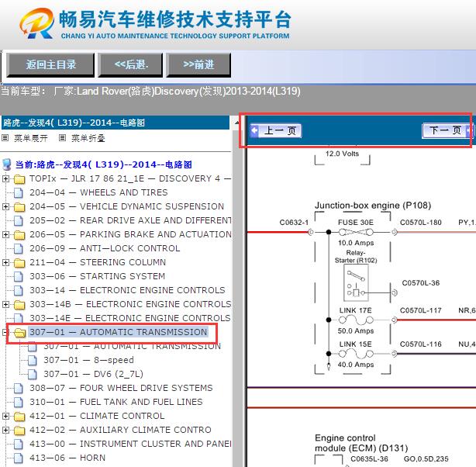Viewport: 476px width, 467px height.
Task: Click the 204-05 folder icon
Action: [19, 207]
